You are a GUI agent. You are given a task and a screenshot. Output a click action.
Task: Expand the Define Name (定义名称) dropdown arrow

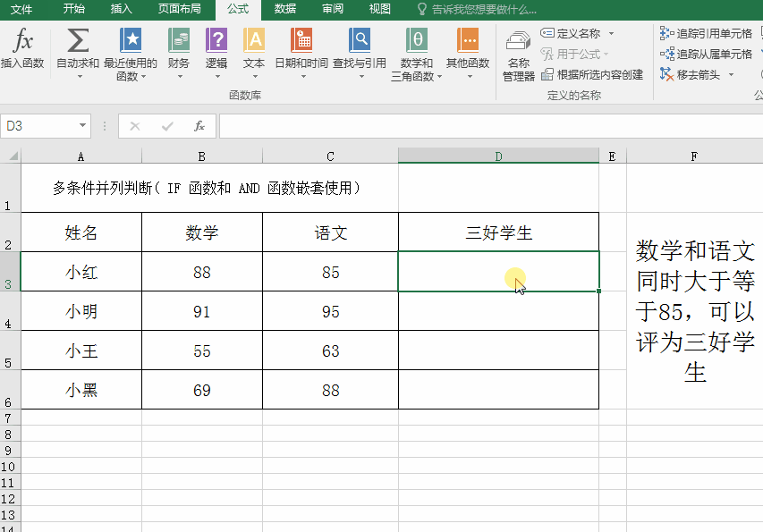pyautogui.click(x=611, y=34)
